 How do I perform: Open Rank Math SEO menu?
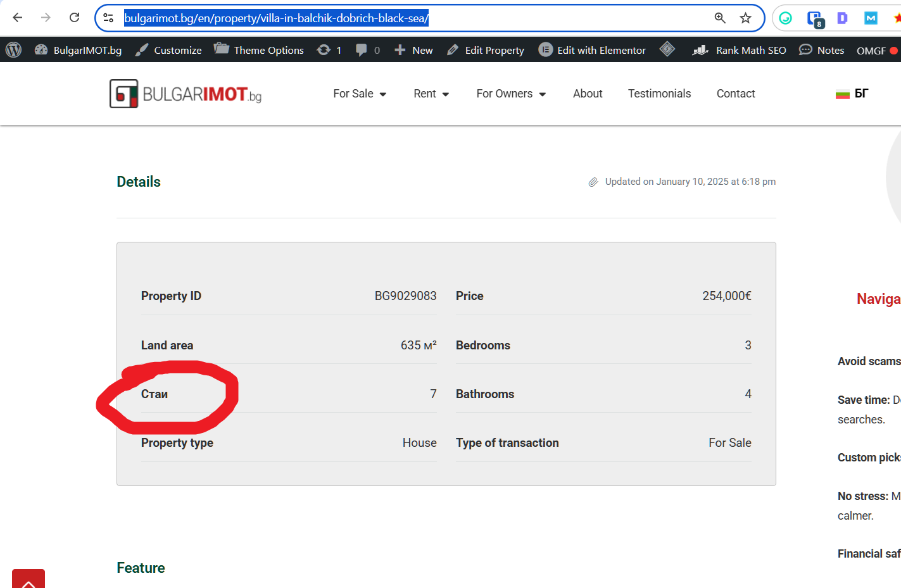click(739, 50)
